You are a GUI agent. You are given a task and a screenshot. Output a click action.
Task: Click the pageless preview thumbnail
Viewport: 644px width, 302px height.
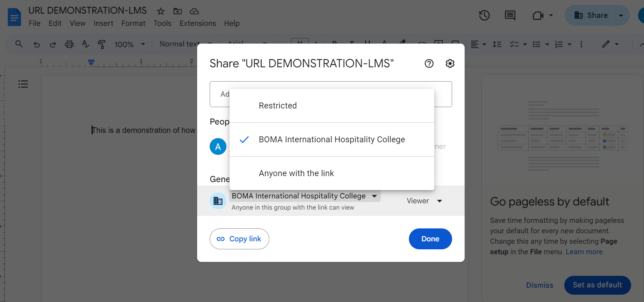coord(563,136)
